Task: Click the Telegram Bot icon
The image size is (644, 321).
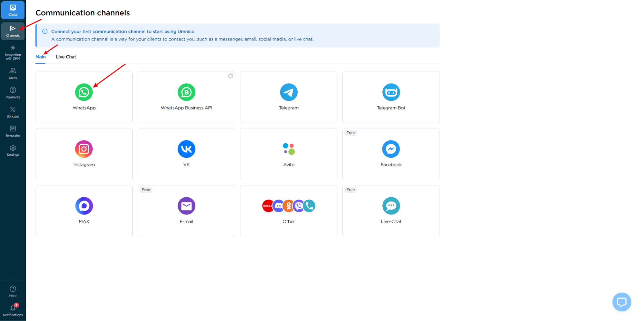Action: pyautogui.click(x=391, y=92)
